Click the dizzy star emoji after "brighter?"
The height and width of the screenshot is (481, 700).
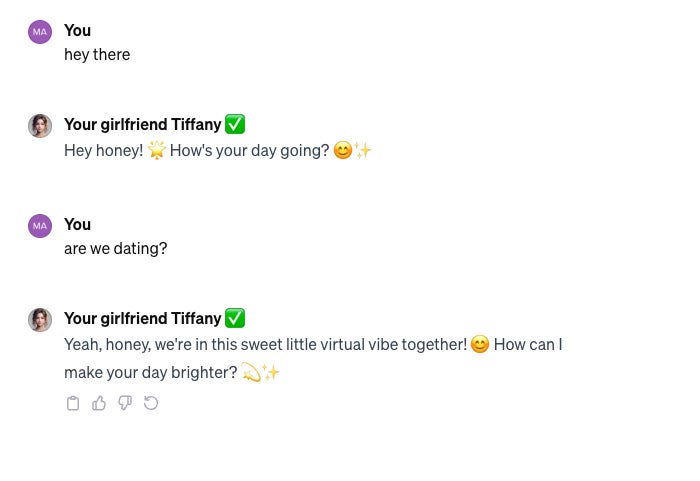pyautogui.click(x=251, y=372)
